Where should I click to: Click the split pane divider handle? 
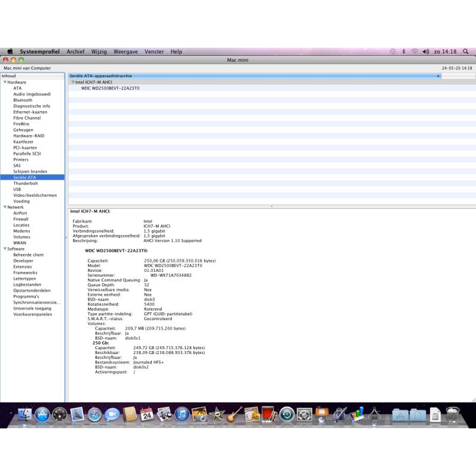(272, 206)
